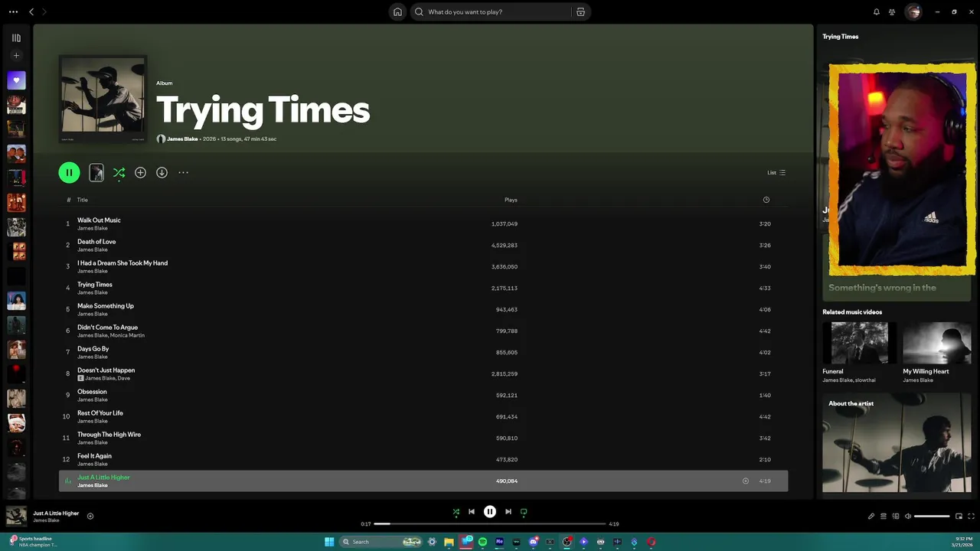Screen dimensions: 980x551
Task: Pause playback with the green album button
Action: tap(69, 172)
